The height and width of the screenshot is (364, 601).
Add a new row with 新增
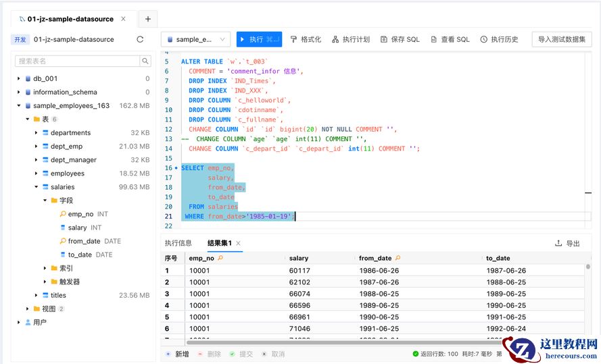[x=177, y=354]
